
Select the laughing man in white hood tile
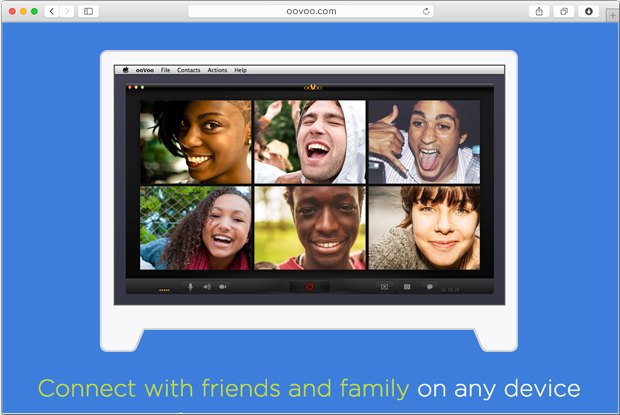coord(310,142)
